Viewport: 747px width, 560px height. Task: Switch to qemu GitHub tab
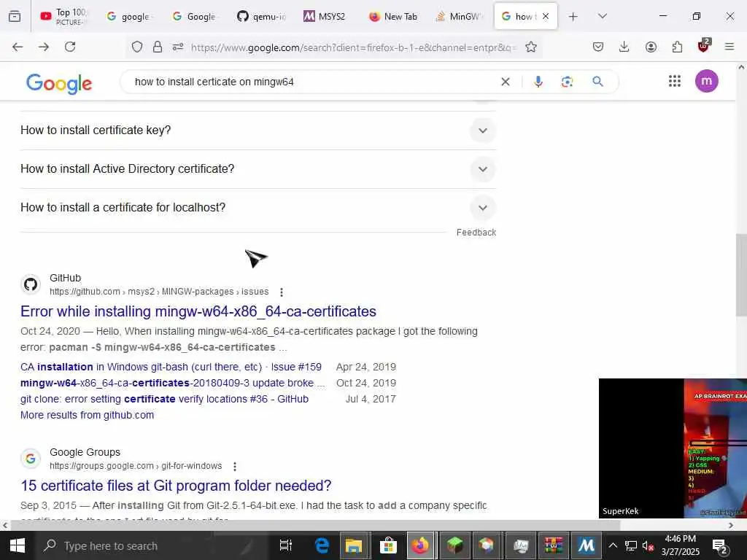(261, 16)
